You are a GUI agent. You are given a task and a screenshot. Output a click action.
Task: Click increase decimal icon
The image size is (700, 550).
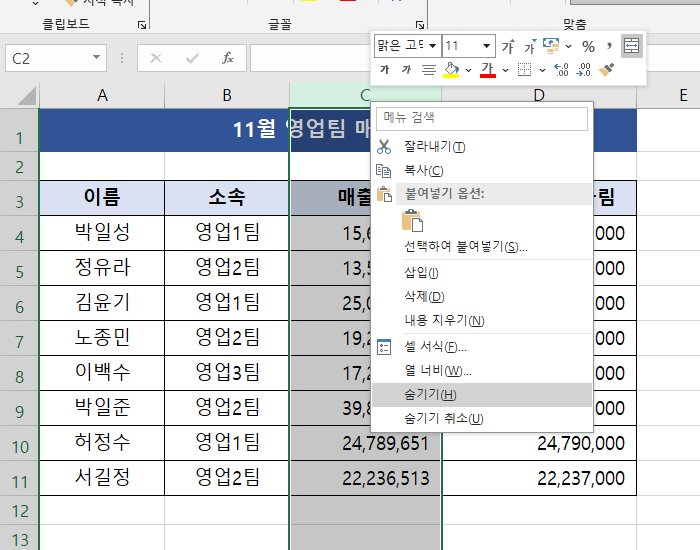(561, 70)
